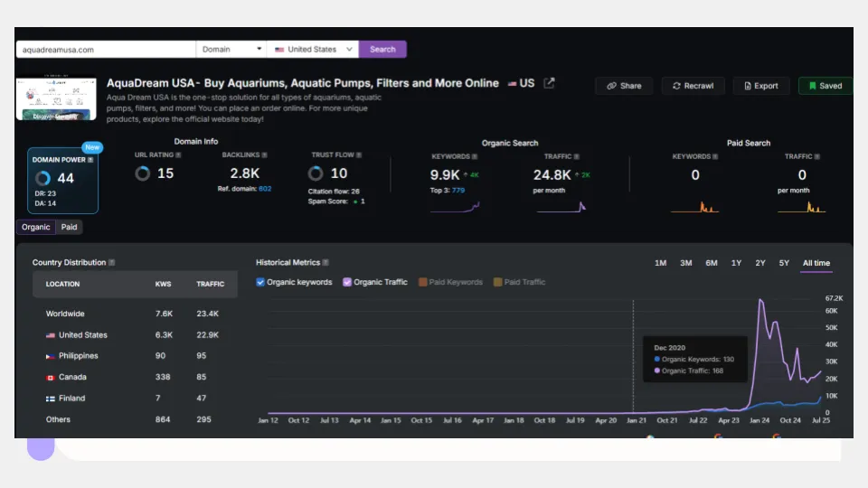This screenshot has height=488, width=868.
Task: Click the paid keywords sparkline chart
Action: tap(694, 207)
